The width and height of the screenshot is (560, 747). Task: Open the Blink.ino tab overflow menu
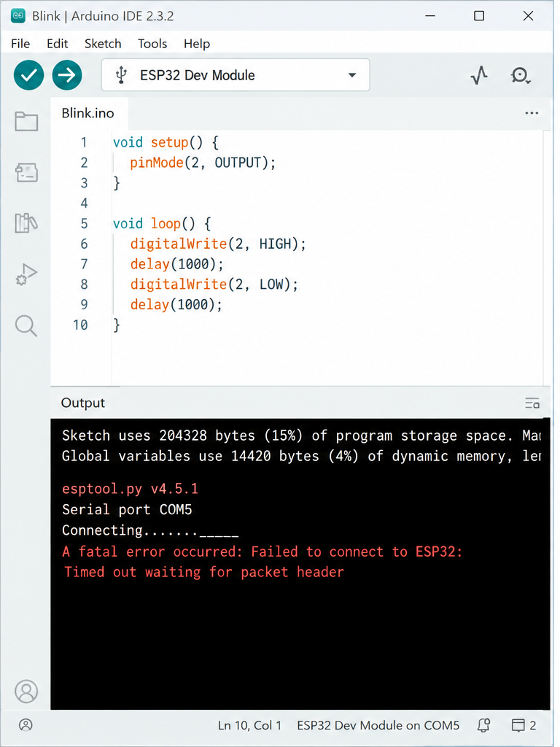532,113
